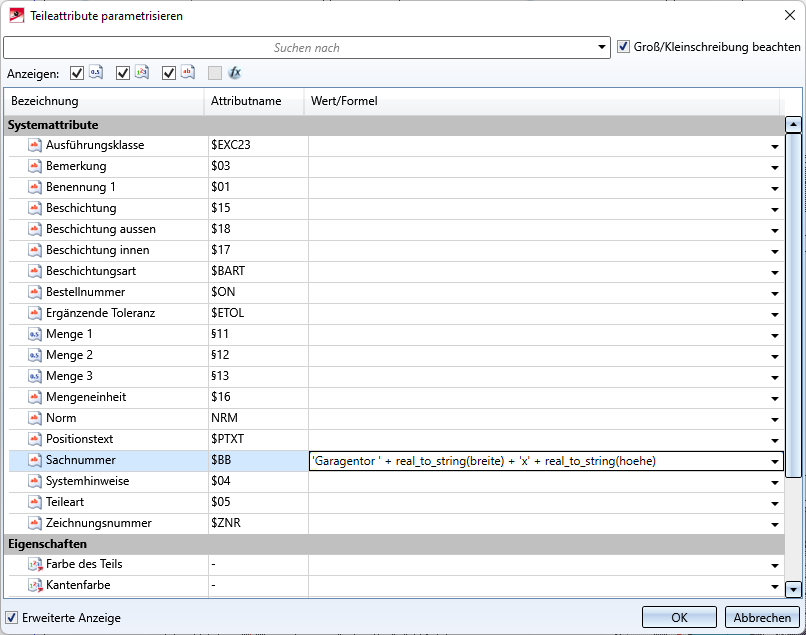Image resolution: width=806 pixels, height=635 pixels.
Task: Enable the formula filter checkbox next to fx
Action: (215, 73)
